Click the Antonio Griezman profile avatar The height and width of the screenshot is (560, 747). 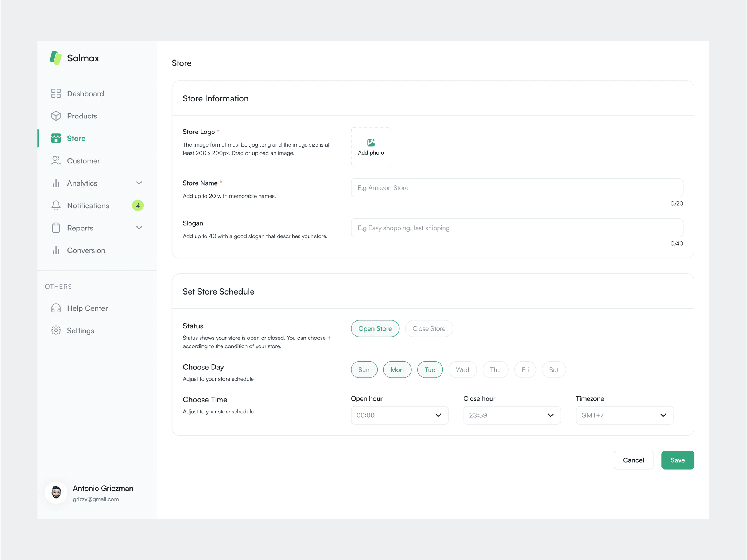pyautogui.click(x=56, y=493)
